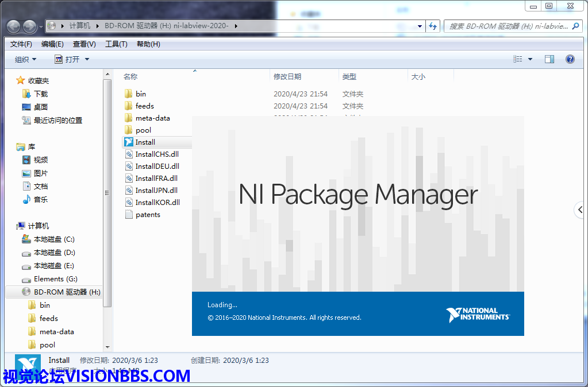Click the search box for BD-ROM drive
The width and height of the screenshot is (588, 387).
point(508,26)
